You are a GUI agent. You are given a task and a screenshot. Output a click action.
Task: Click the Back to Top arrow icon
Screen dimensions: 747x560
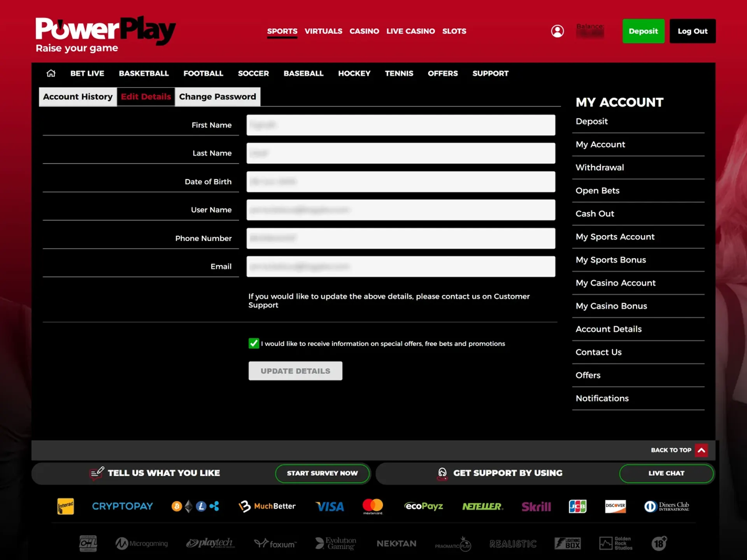pyautogui.click(x=701, y=450)
